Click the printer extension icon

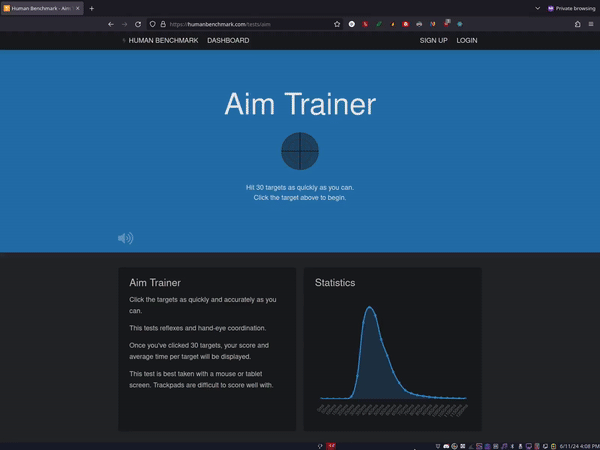[x=419, y=24]
